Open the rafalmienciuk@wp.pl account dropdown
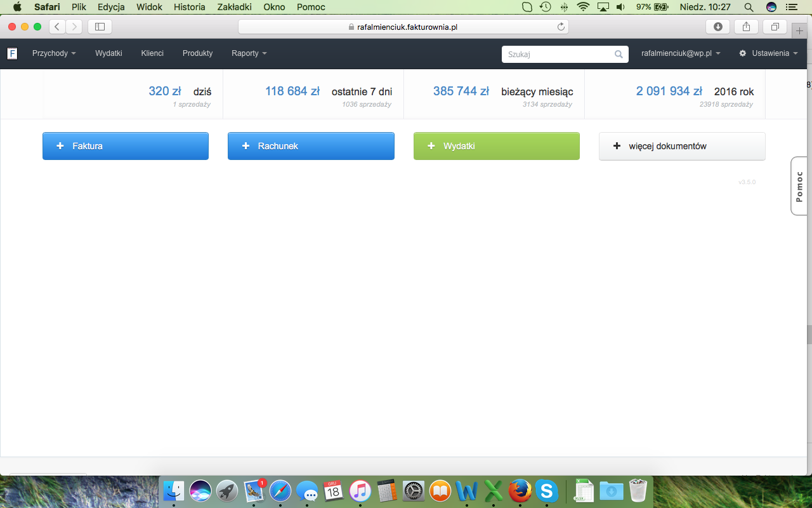The image size is (812, 508). pyautogui.click(x=680, y=53)
